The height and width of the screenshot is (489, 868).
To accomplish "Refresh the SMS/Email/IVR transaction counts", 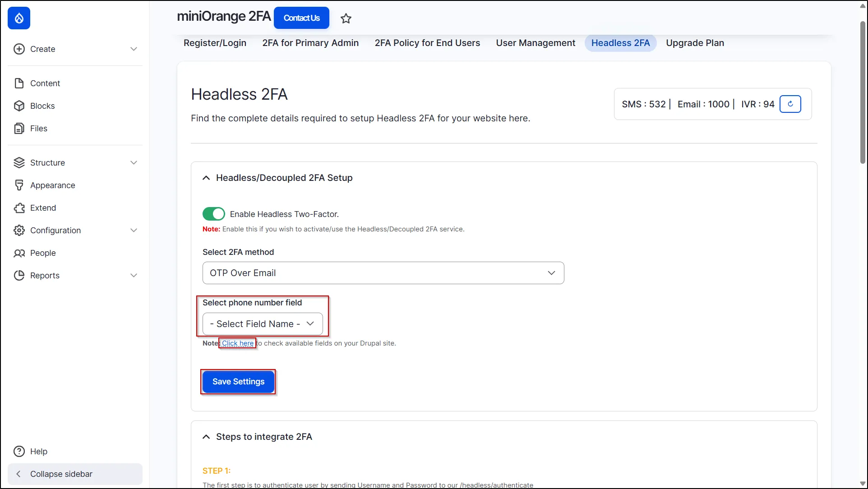I will (x=790, y=104).
